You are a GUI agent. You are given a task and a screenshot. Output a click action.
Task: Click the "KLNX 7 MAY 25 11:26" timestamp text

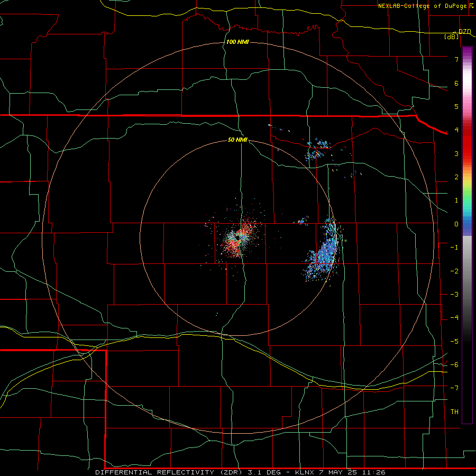click(x=340, y=472)
